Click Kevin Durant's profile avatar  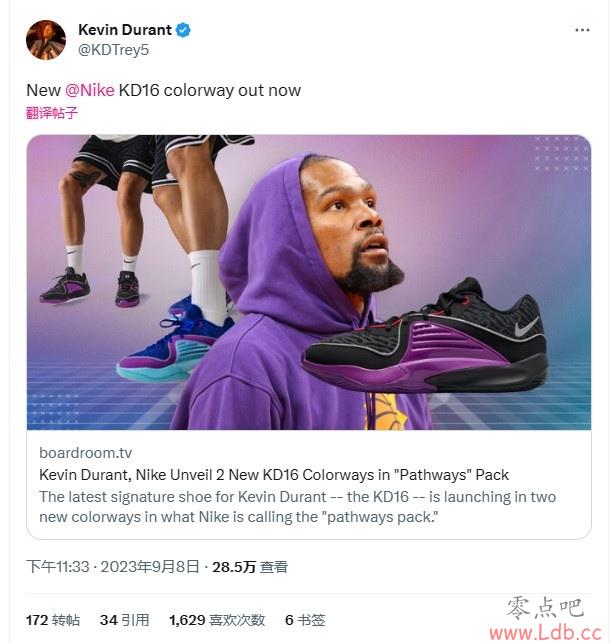coord(46,40)
